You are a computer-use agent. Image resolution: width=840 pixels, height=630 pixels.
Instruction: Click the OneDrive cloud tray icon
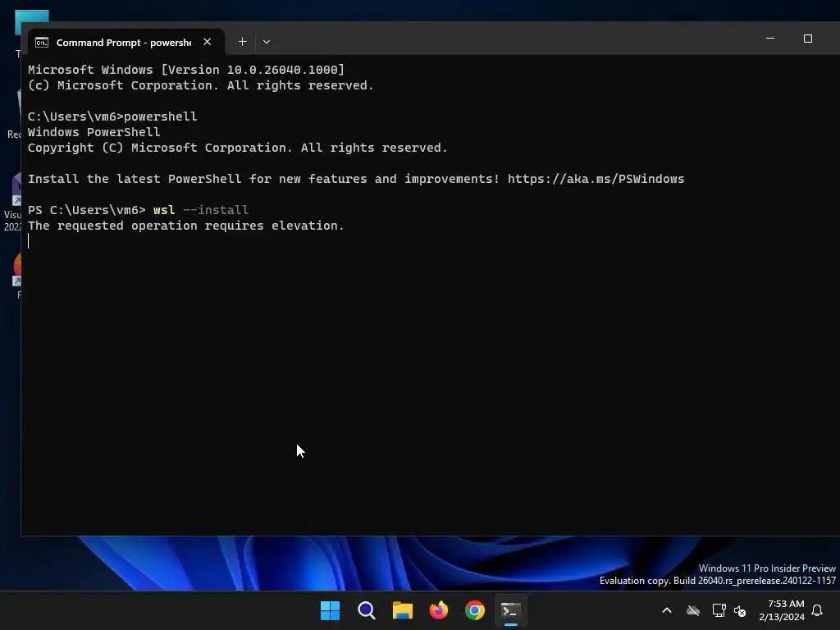coord(693,610)
